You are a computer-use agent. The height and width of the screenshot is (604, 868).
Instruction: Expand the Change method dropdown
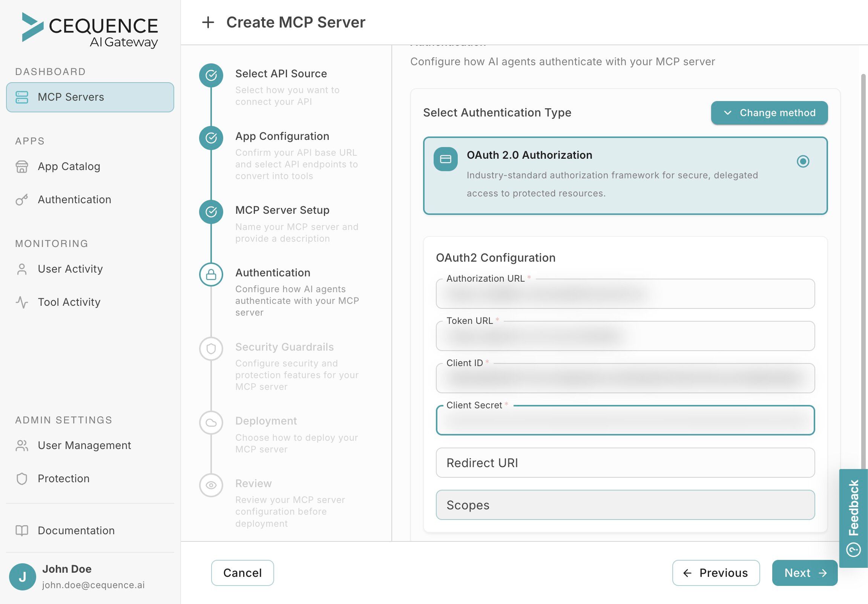[x=769, y=113]
